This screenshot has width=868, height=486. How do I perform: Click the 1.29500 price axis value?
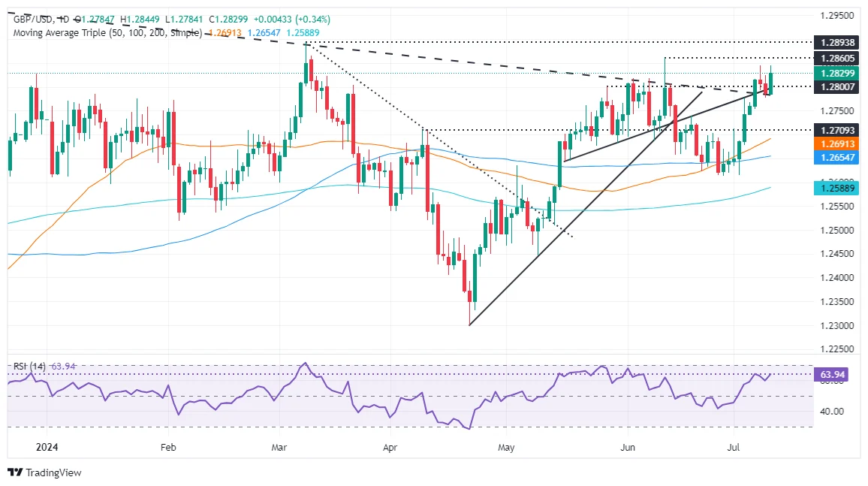pos(837,16)
